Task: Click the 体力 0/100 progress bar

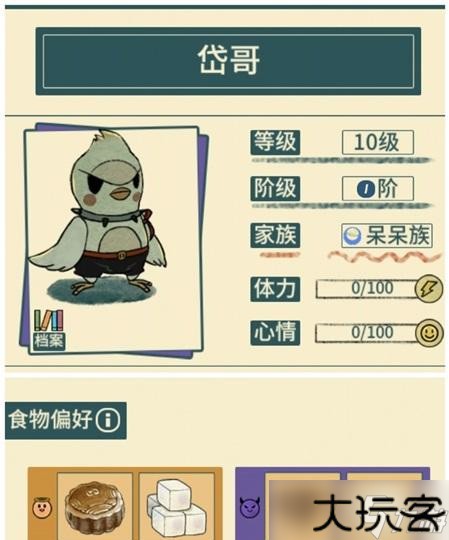Action: (366, 289)
